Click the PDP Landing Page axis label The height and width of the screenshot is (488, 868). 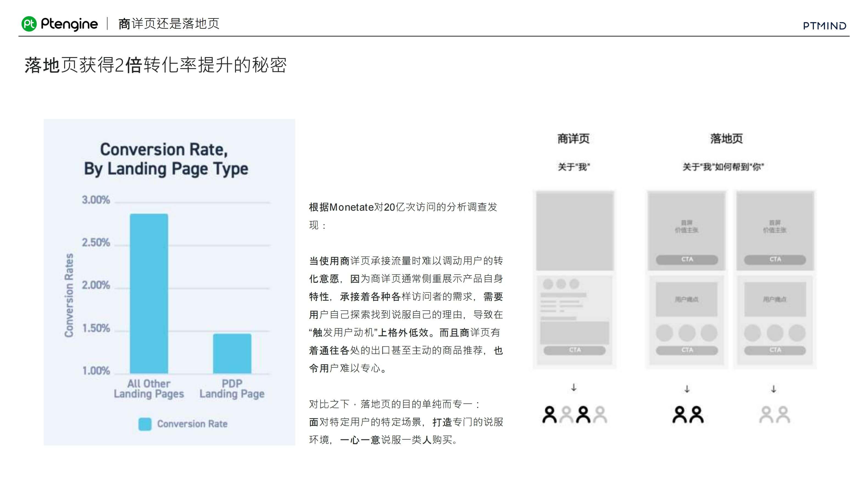click(232, 389)
